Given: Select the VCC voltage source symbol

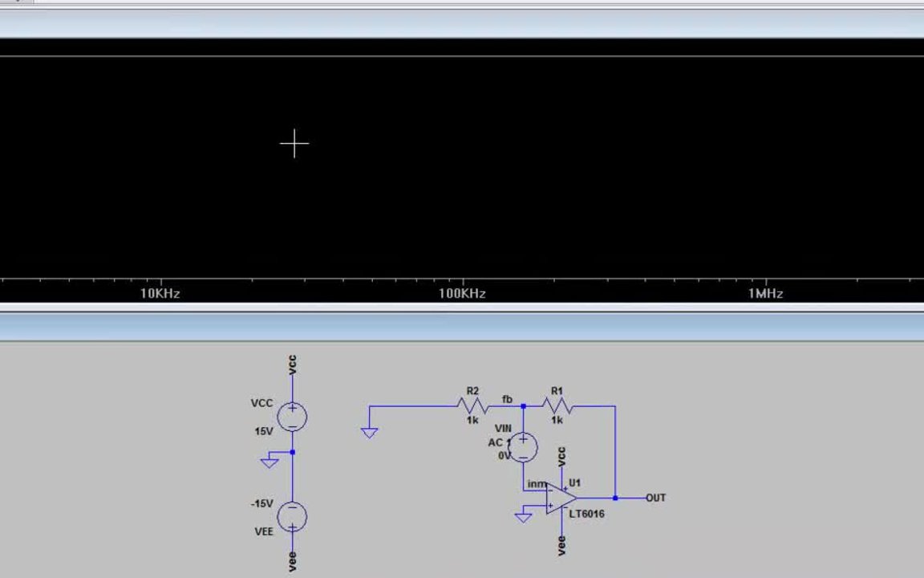Looking at the screenshot, I should coord(292,417).
